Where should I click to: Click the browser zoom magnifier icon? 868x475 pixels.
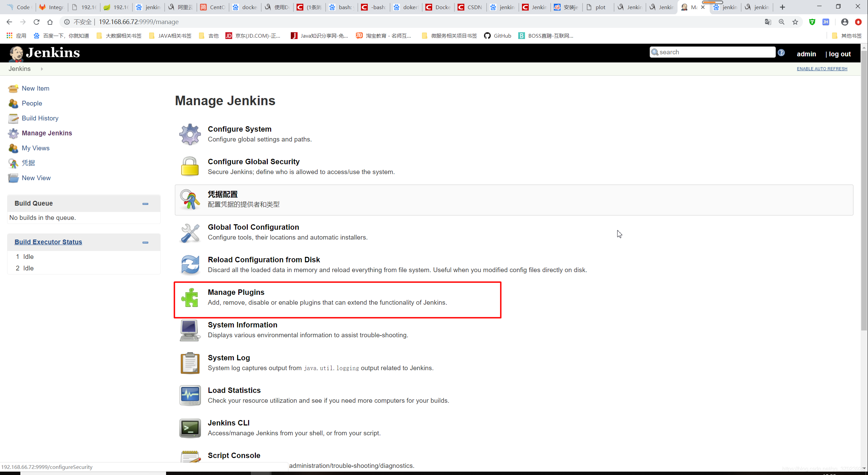782,22
